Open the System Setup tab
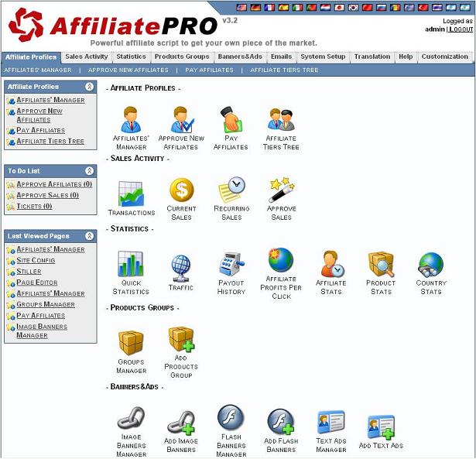476x459 pixels. click(323, 57)
